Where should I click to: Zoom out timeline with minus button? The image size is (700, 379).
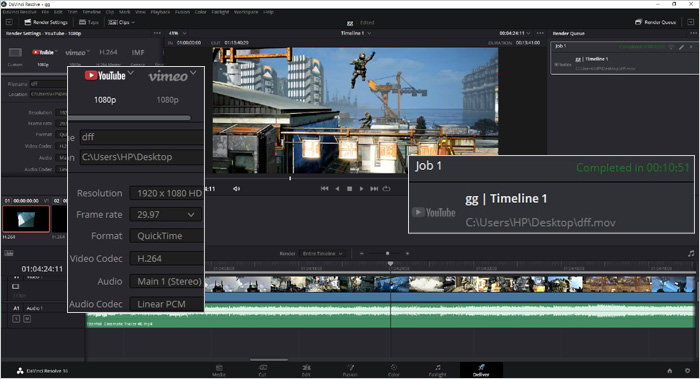362,254
